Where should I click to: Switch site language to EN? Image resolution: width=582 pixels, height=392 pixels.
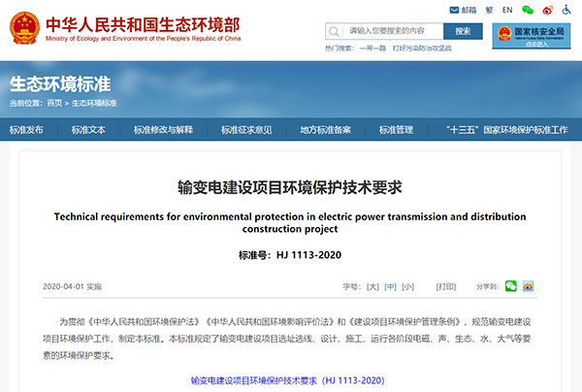(506, 10)
